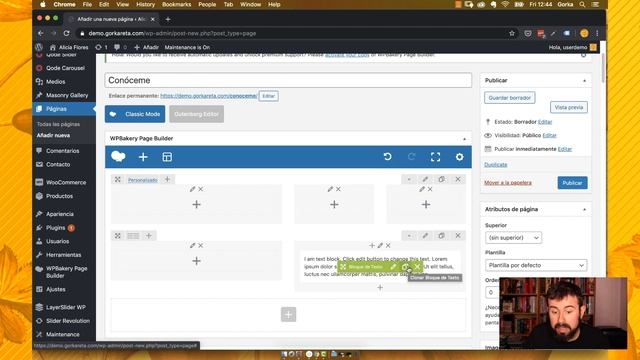640x360 pixels.
Task: Click Añadir in WordPress admin bar
Action: click(146, 47)
